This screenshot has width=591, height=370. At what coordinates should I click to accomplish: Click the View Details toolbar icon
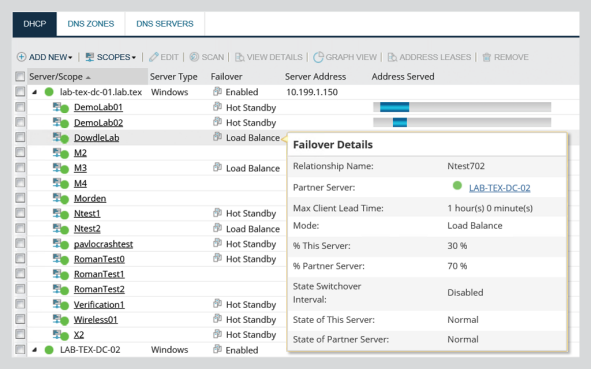[239, 57]
